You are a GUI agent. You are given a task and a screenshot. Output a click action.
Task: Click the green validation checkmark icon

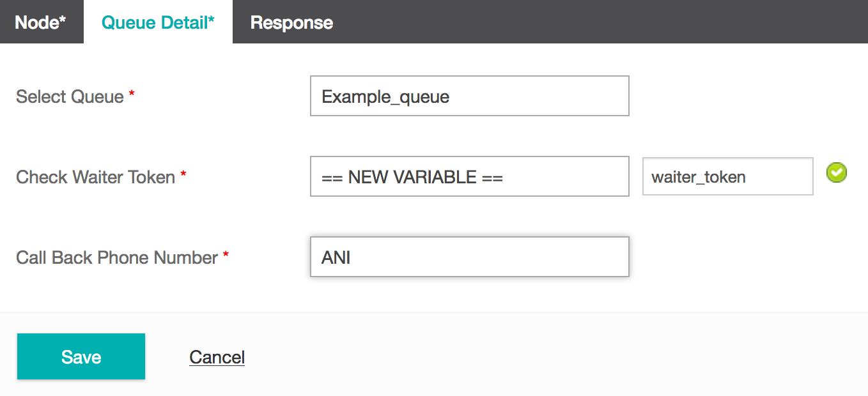(x=837, y=172)
